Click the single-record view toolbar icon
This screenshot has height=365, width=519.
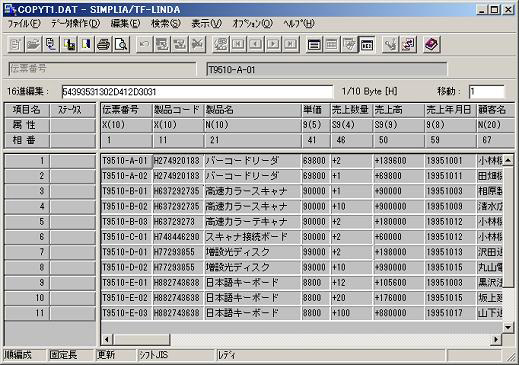[x=314, y=44]
